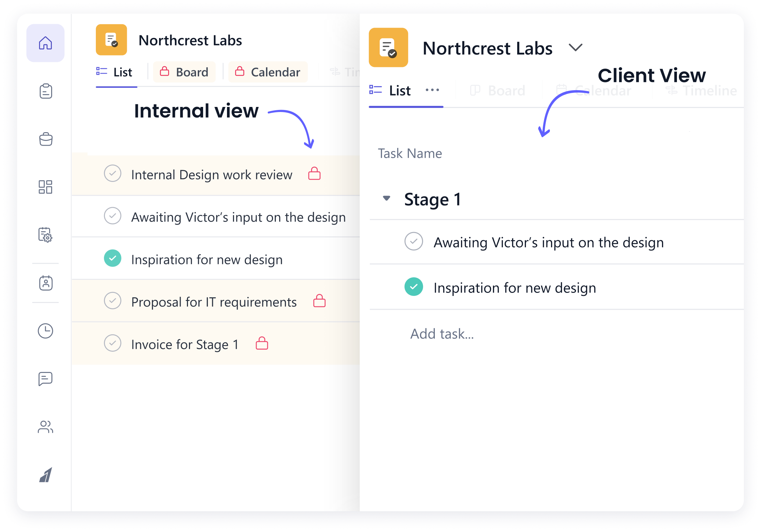Screen dimensions: 761x532
Task: Switch to the Board tab in internal view
Action: coord(184,72)
